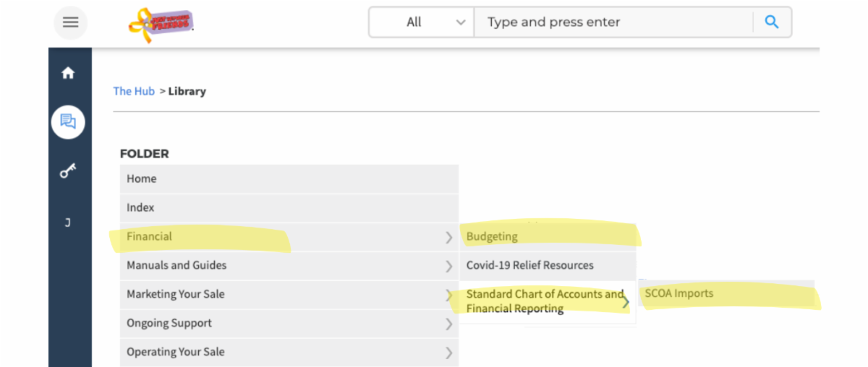Screen dimensions: 868x367
Task: Open the SCOA Imports folder
Action: coord(678,293)
